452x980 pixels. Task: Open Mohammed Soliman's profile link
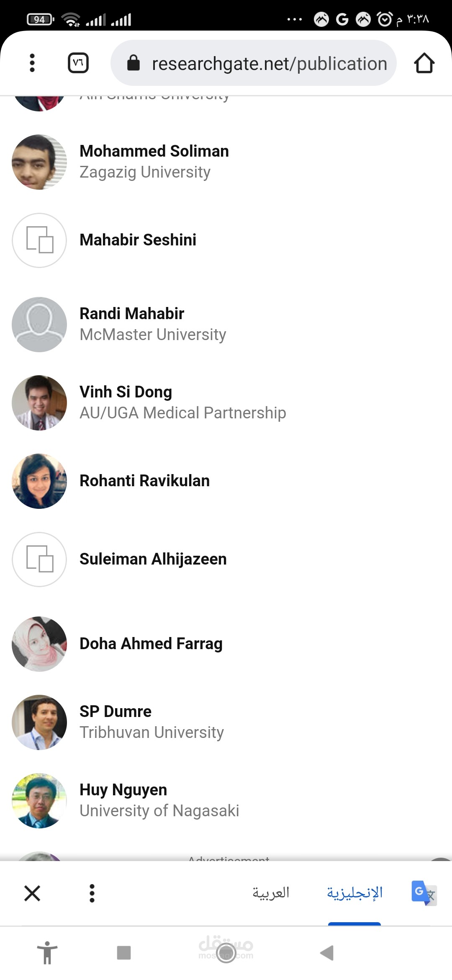tap(154, 151)
